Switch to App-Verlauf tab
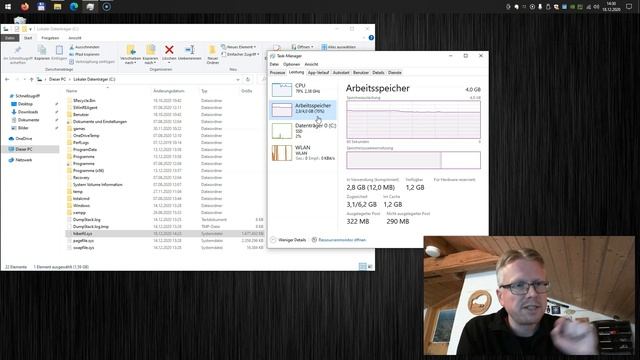 pos(318,73)
